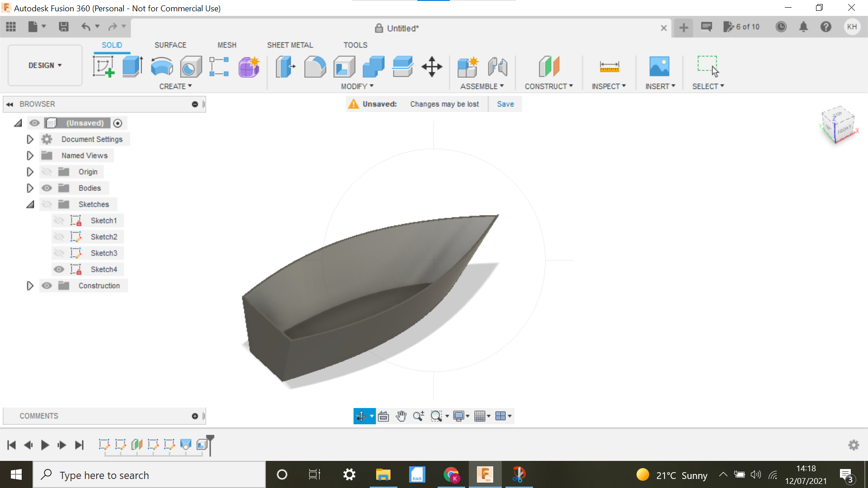The width and height of the screenshot is (868, 488).
Task: Toggle visibility of Sketch1
Action: (58, 221)
